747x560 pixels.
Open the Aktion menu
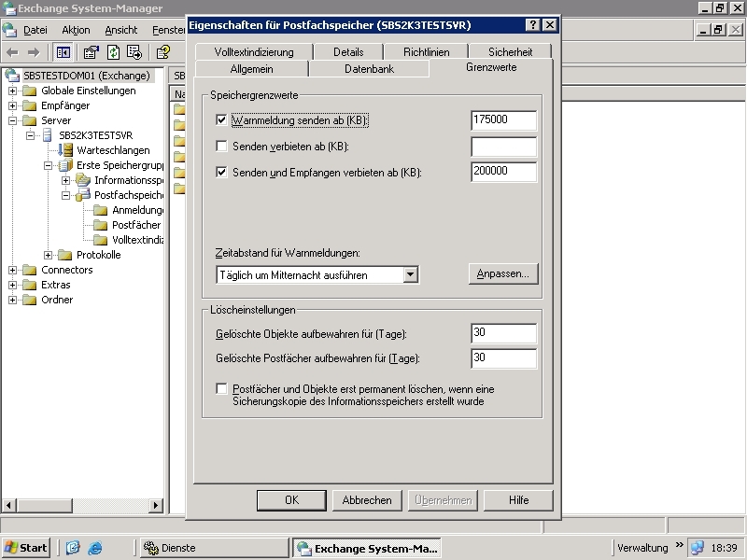76,30
